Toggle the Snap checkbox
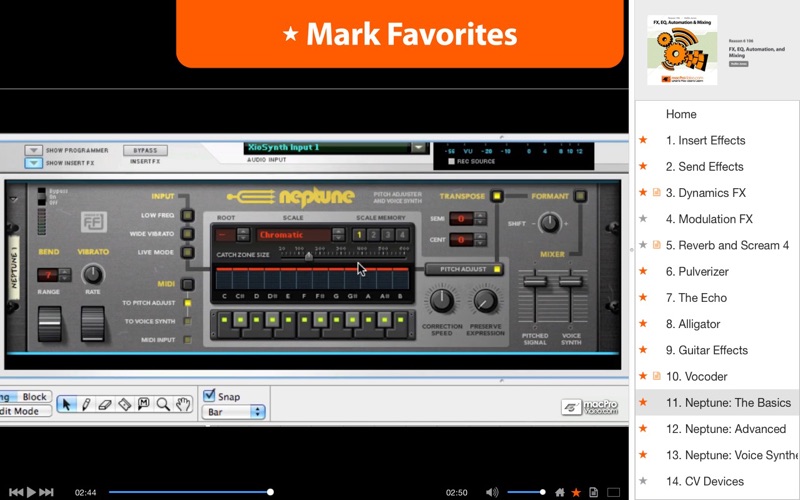 coord(209,395)
